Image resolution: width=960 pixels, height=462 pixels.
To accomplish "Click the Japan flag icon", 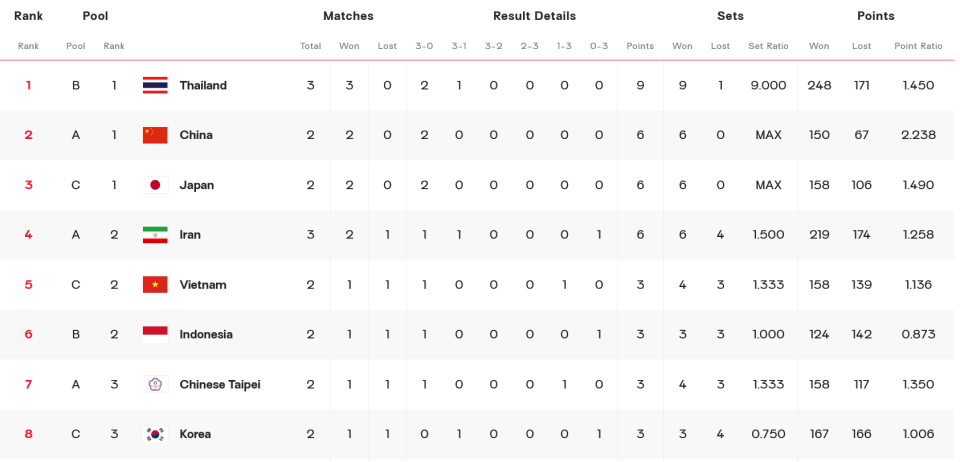I will pos(156,185).
